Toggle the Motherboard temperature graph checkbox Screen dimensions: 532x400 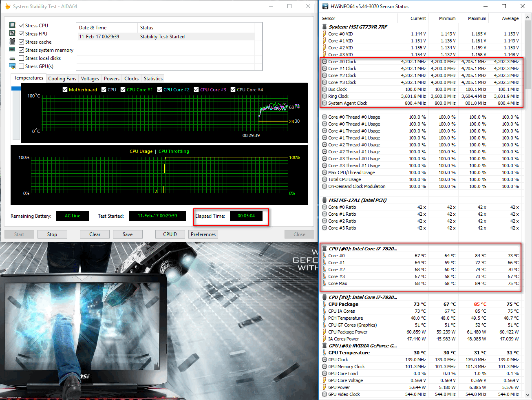65,90
